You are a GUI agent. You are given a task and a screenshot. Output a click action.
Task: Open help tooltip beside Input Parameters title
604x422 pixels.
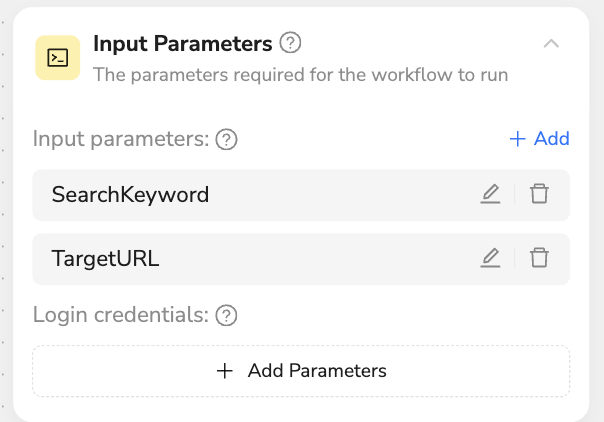[x=290, y=43]
